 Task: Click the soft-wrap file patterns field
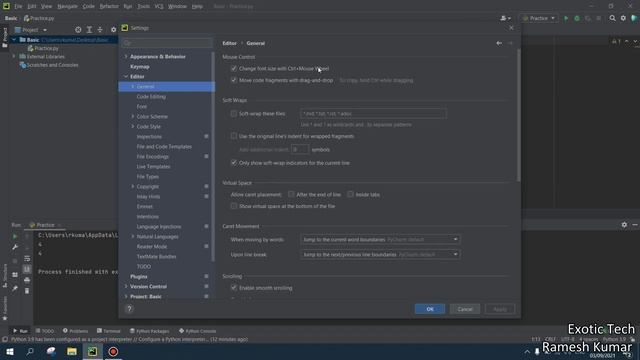point(373,113)
